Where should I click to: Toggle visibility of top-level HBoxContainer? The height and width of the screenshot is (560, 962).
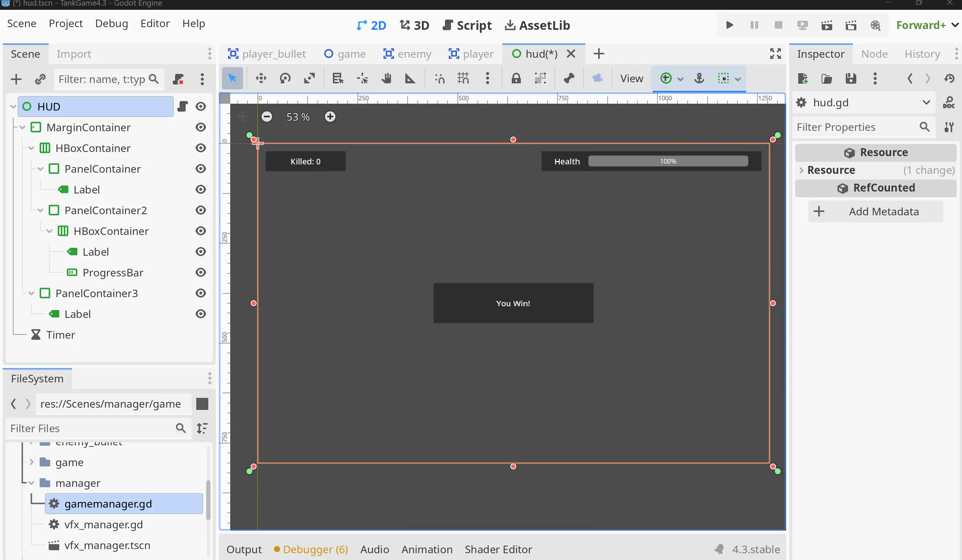pos(201,148)
